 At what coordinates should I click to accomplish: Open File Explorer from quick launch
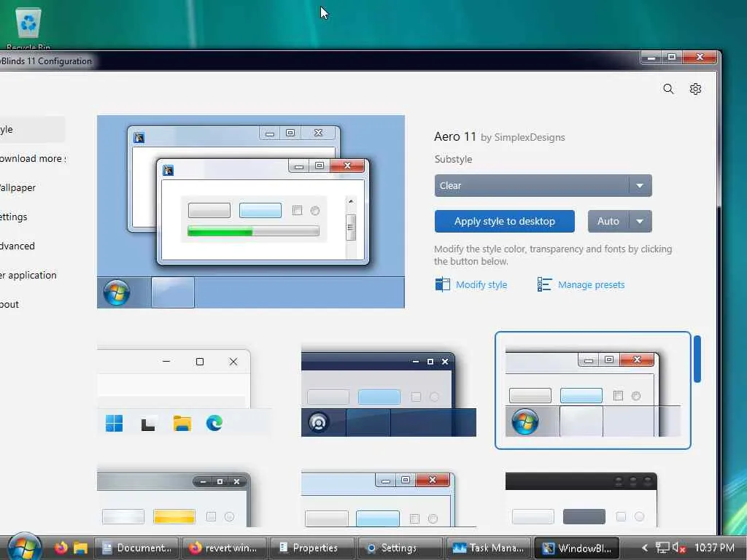coord(80,548)
